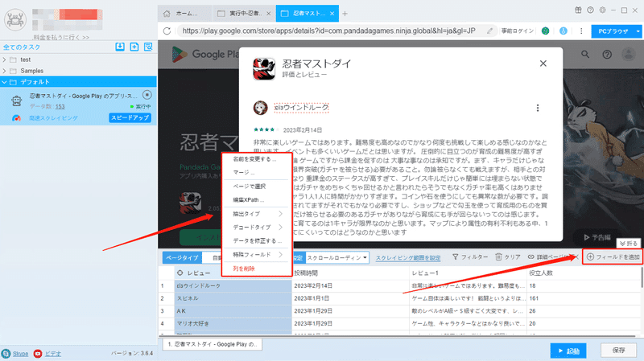This screenshot has height=361, width=644.
Task: Click the task search icon in sidebar
Action: [148, 47]
